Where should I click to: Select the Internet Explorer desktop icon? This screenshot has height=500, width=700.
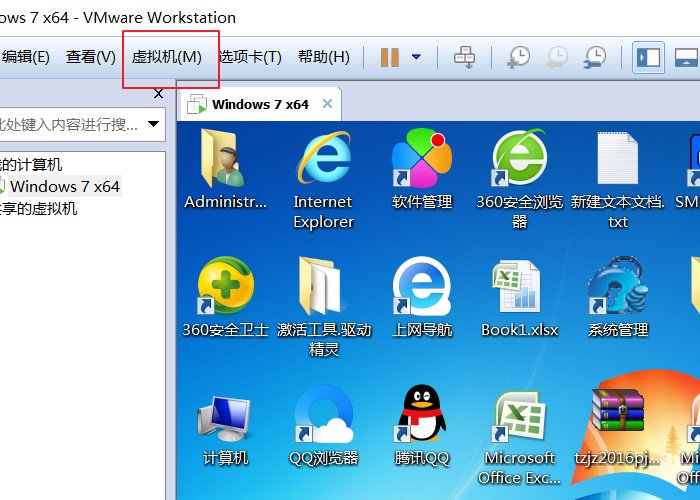[x=324, y=179]
